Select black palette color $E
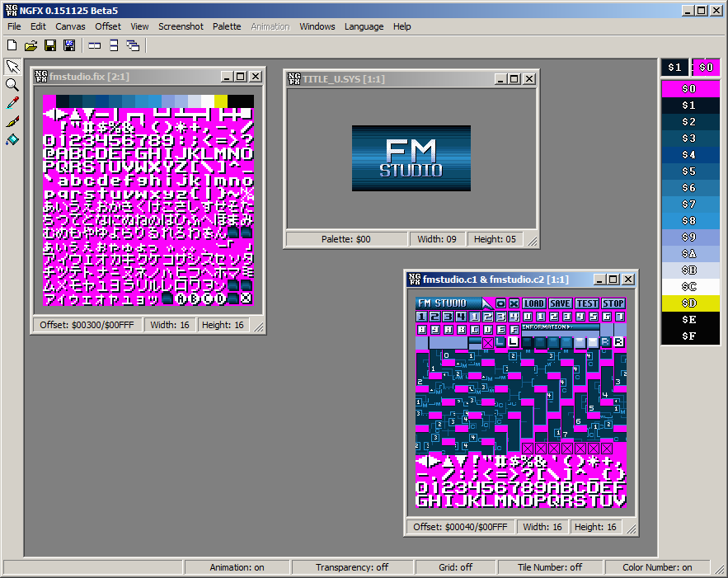This screenshot has height=578, width=728. 690,319
